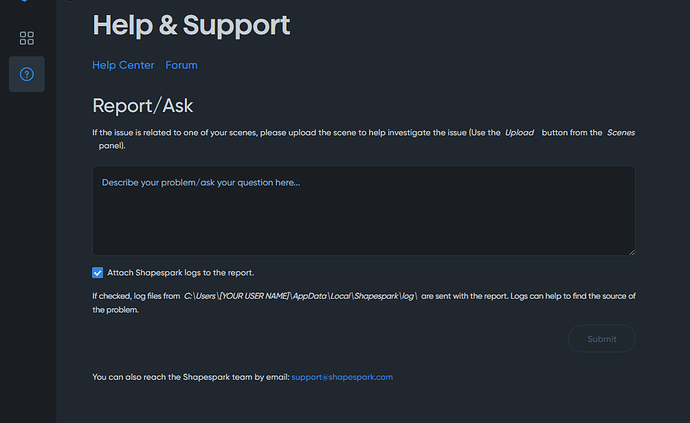Click the italic 'Scenes' word in instructions
The height and width of the screenshot is (423, 690).
pyautogui.click(x=621, y=132)
